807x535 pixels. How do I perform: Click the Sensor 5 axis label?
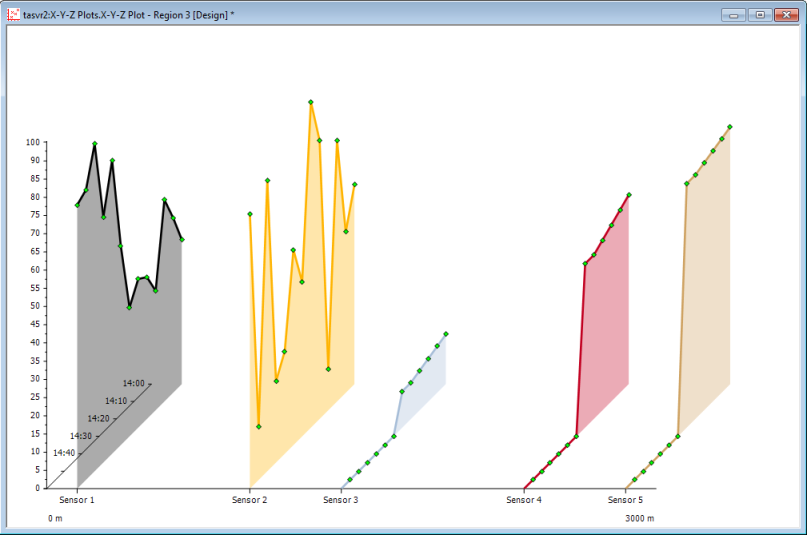[626, 500]
